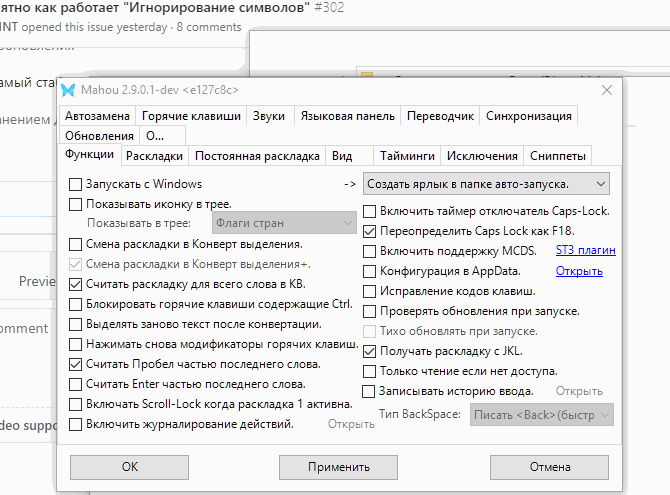The image size is (670, 495).
Task: Open the Тип BackSpace dropdown
Action: point(542,415)
